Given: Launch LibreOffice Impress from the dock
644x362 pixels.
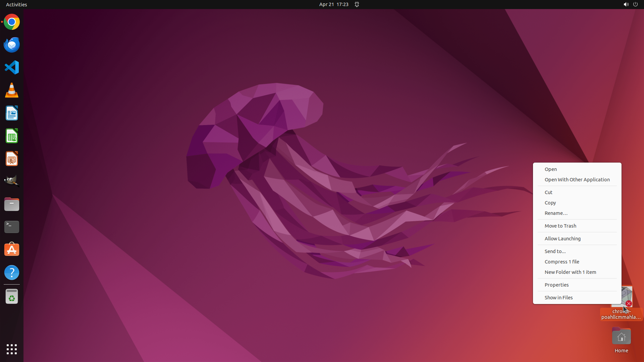Looking at the screenshot, I should coord(12,159).
